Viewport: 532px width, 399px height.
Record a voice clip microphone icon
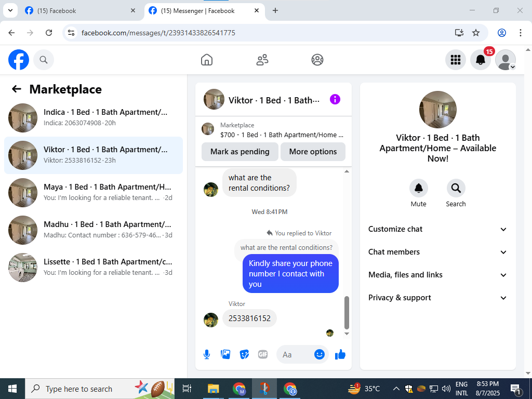[207, 354]
